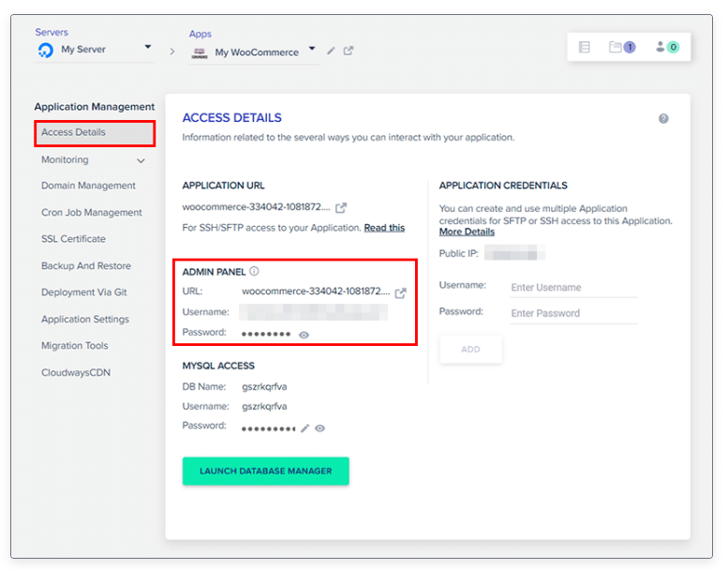Click the help question mark icon
Screen dimensions: 728x570
[x=663, y=119]
